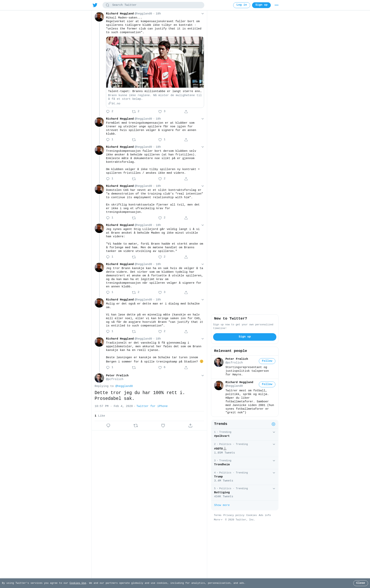Open chevron menu for #polkvart trend
This screenshot has width=370, height=588.
(x=274, y=432)
